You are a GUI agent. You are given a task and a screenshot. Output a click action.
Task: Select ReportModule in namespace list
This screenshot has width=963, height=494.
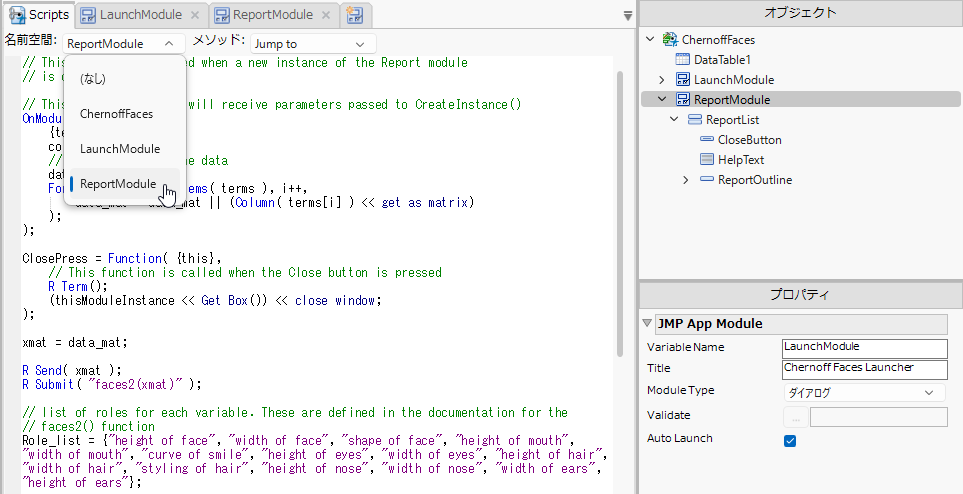pyautogui.click(x=125, y=184)
